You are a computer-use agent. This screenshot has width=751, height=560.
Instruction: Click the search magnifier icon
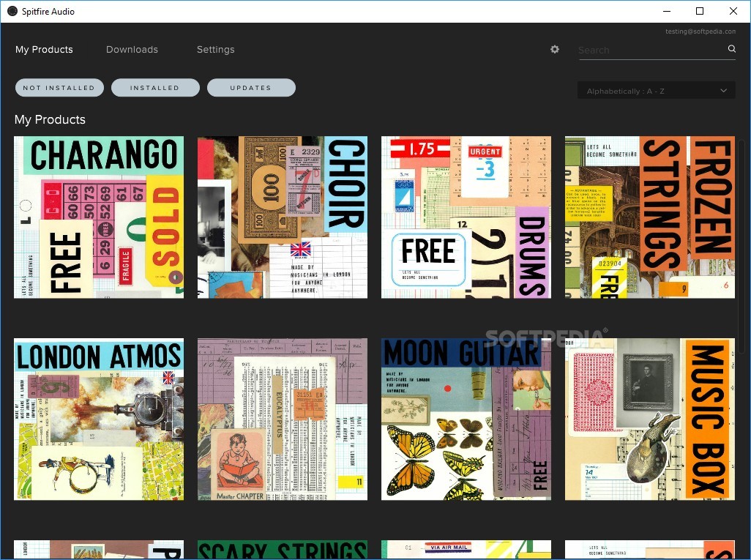click(732, 49)
